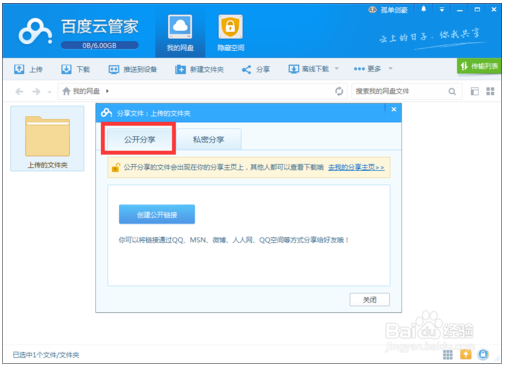Click the 百度云管家 cloud logo
This screenshot has height=366, width=505.
(35, 32)
